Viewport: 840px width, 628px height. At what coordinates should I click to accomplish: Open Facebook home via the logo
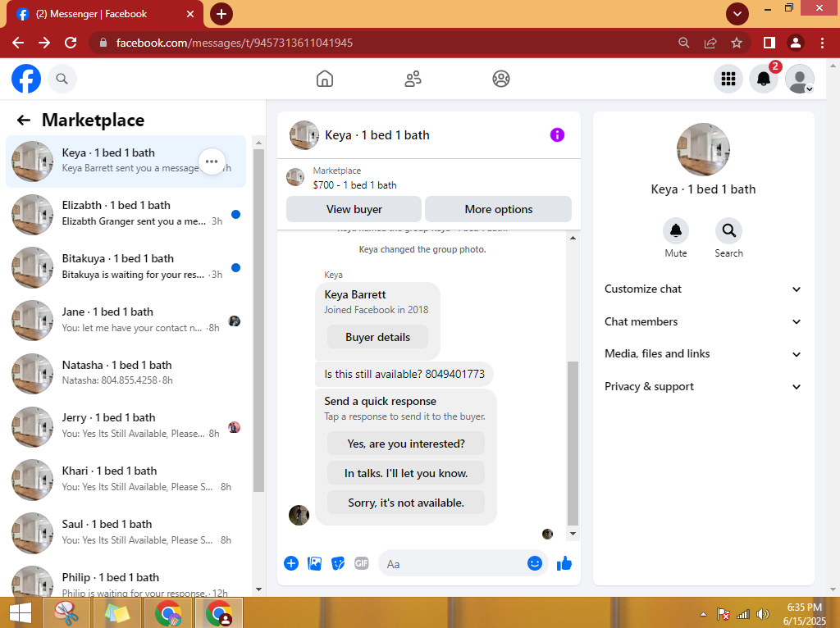[x=26, y=79]
